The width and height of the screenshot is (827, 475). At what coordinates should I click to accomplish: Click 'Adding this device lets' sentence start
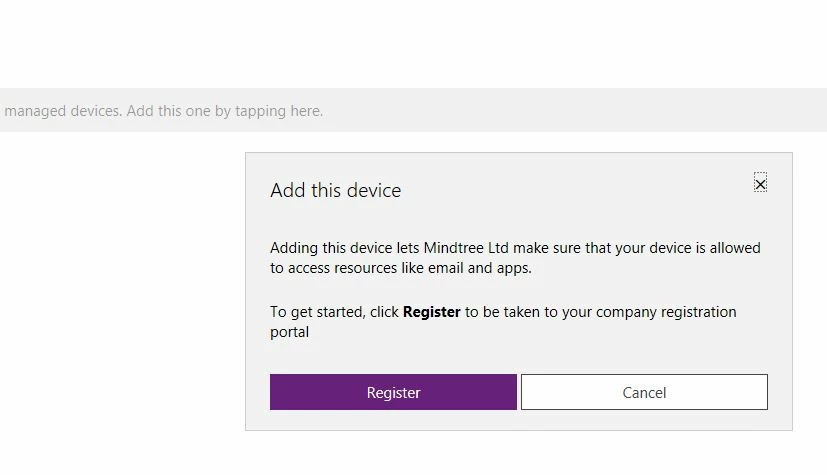click(x=344, y=248)
